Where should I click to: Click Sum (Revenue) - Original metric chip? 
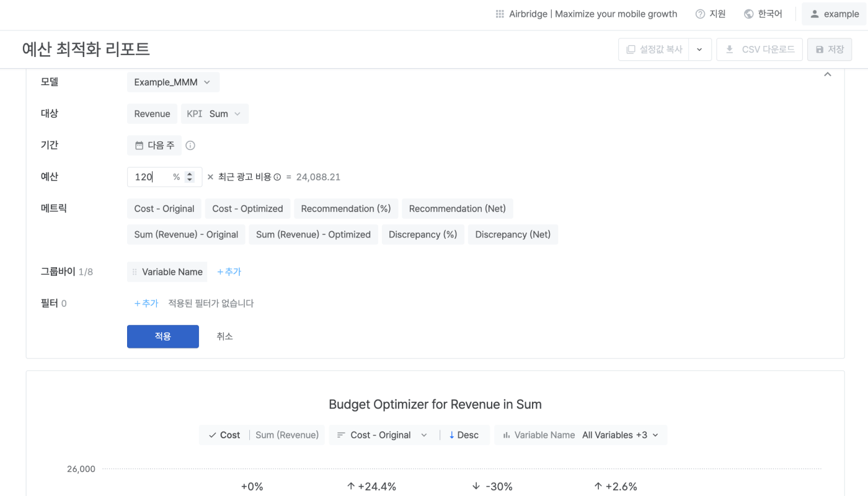pos(186,234)
